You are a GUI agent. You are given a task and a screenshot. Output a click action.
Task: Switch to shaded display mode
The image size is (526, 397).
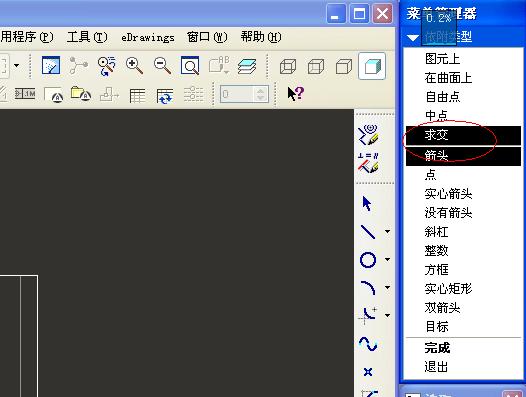pyautogui.click(x=372, y=66)
